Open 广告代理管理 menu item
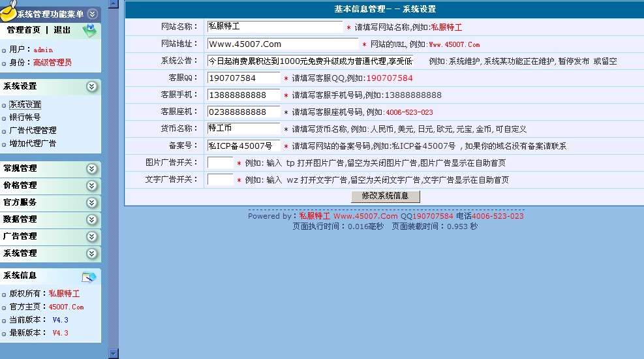The width and height of the screenshot is (644, 359). [33, 131]
